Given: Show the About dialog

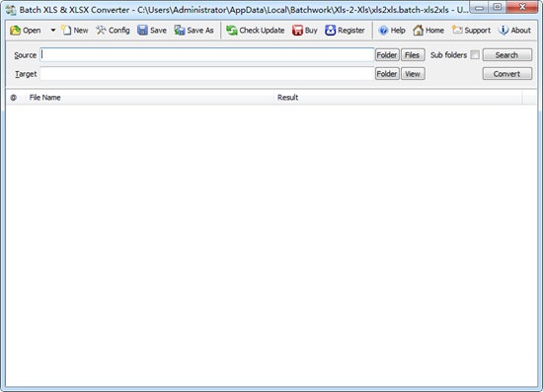Looking at the screenshot, I should pos(514,31).
